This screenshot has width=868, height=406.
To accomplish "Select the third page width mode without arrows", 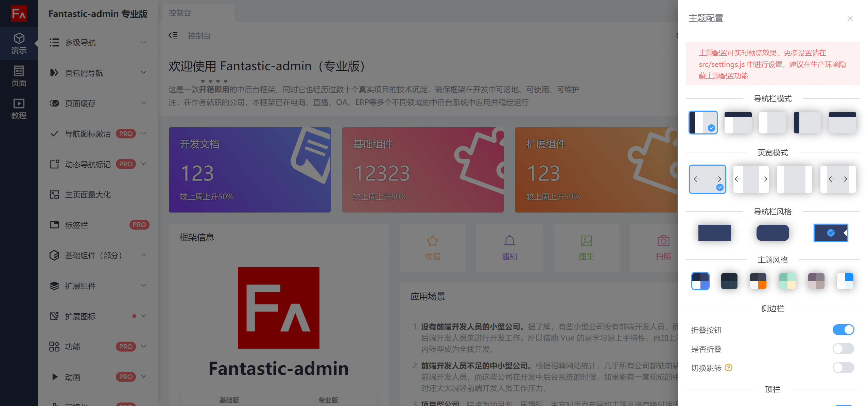I will coord(794,179).
